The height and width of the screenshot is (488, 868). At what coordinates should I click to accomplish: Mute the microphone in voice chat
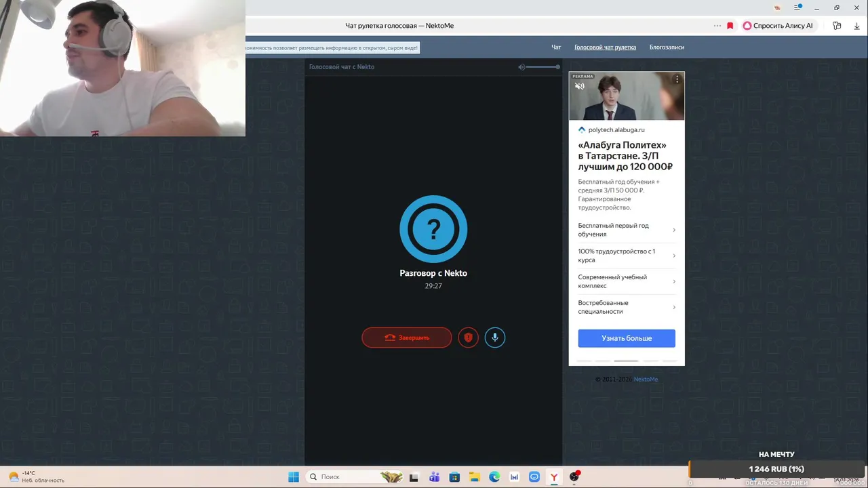tap(495, 338)
